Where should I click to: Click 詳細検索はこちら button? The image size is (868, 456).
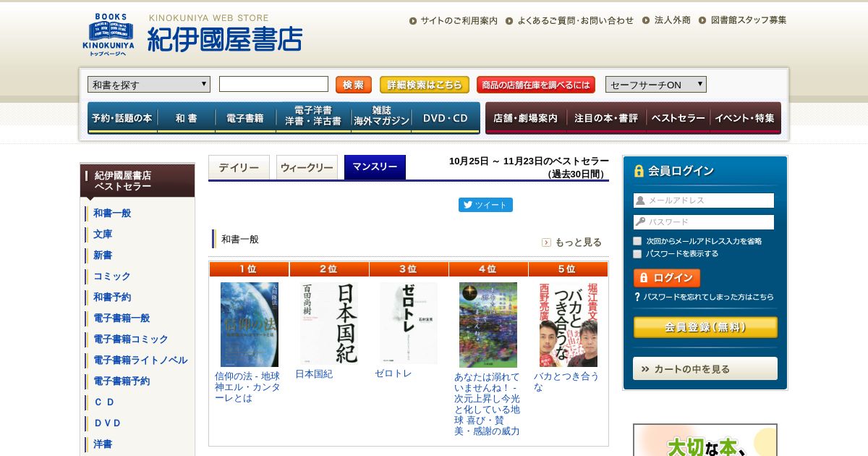pyautogui.click(x=425, y=85)
